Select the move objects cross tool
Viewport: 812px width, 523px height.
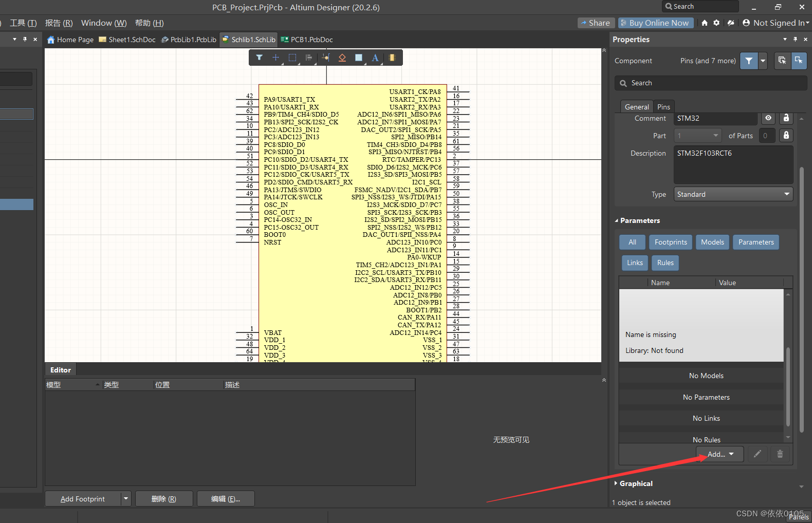coord(275,58)
